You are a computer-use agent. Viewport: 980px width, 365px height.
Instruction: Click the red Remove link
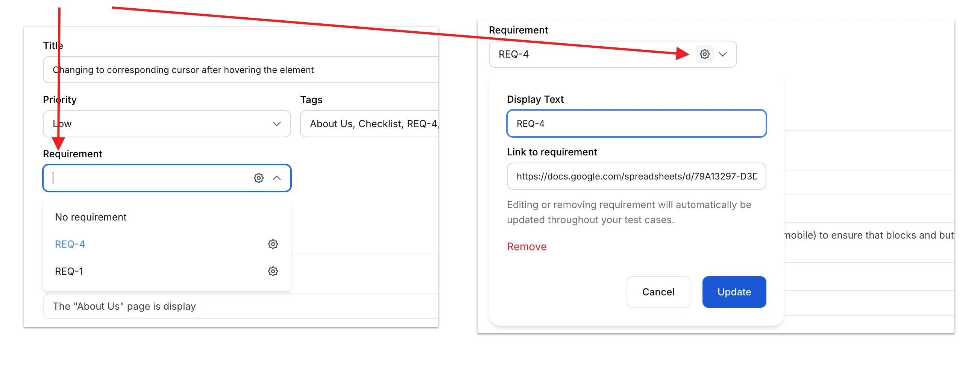(x=526, y=246)
